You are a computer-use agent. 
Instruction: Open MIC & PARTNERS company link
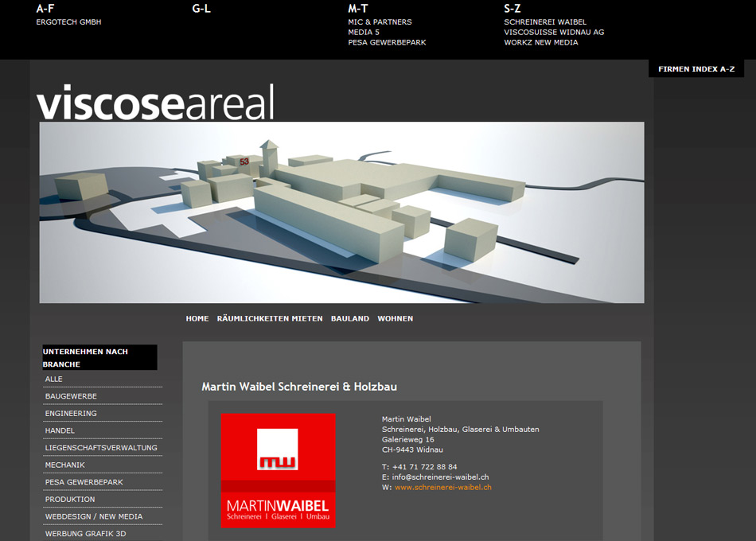[380, 22]
